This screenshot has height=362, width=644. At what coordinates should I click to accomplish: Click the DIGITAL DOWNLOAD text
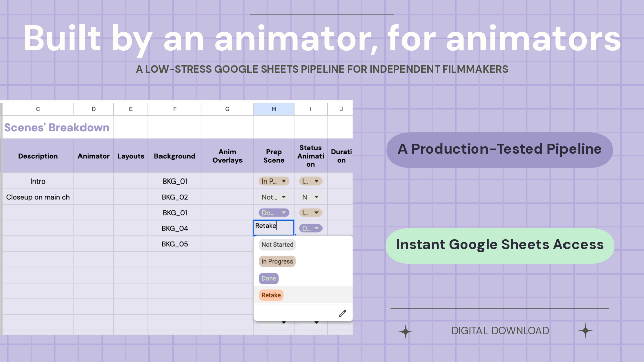(x=500, y=331)
